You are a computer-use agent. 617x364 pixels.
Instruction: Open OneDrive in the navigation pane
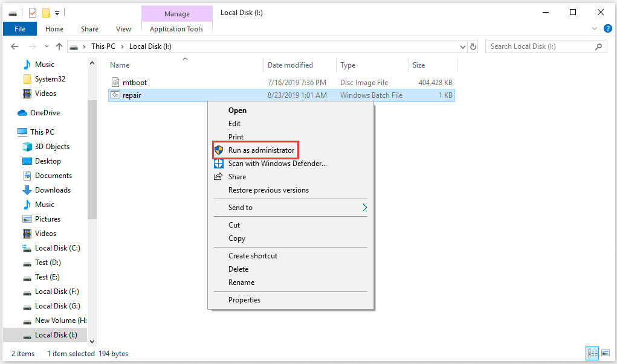click(45, 113)
